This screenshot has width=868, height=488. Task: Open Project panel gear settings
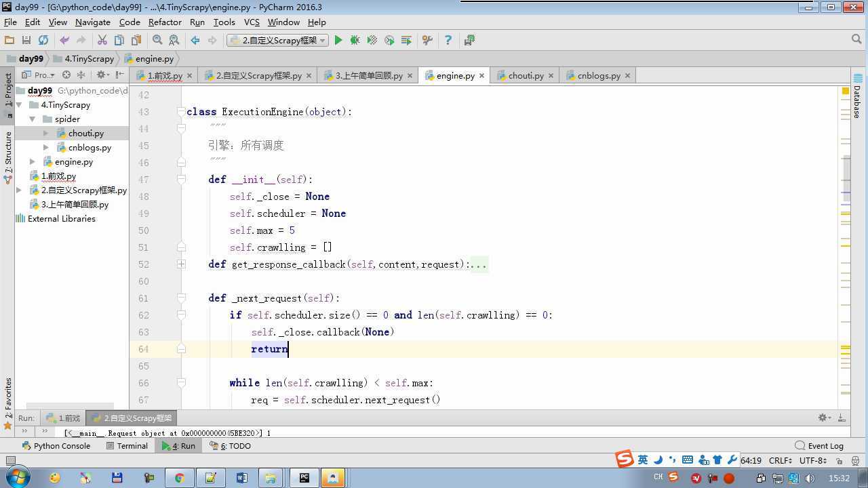tap(102, 75)
